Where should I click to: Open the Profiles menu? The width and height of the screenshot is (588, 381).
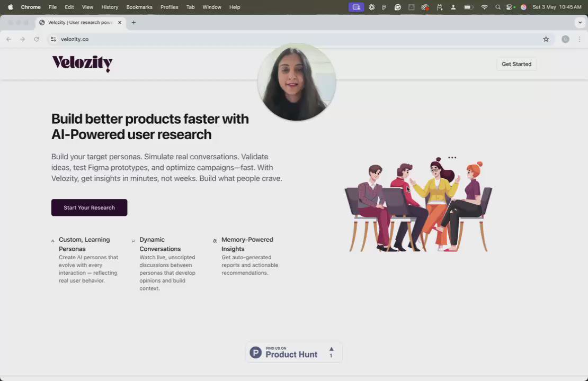tap(169, 7)
